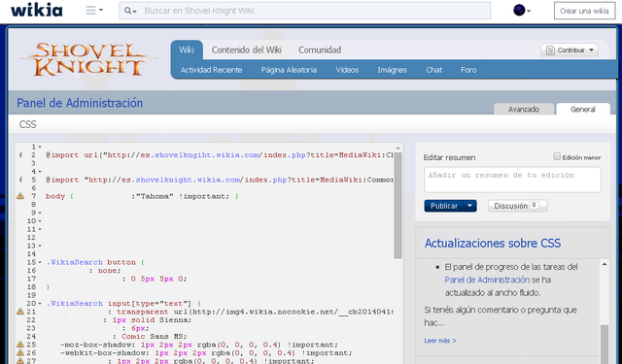Screen dimensions: 622x364
Task: Click the code editor scroll up arrow
Action: click(x=397, y=148)
